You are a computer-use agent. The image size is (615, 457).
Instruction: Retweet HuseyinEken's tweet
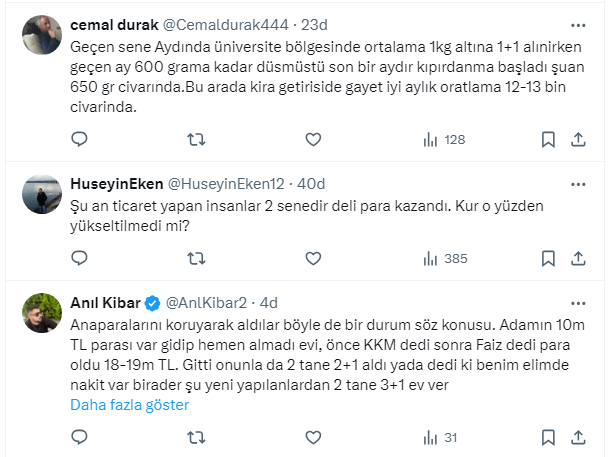tap(196, 258)
